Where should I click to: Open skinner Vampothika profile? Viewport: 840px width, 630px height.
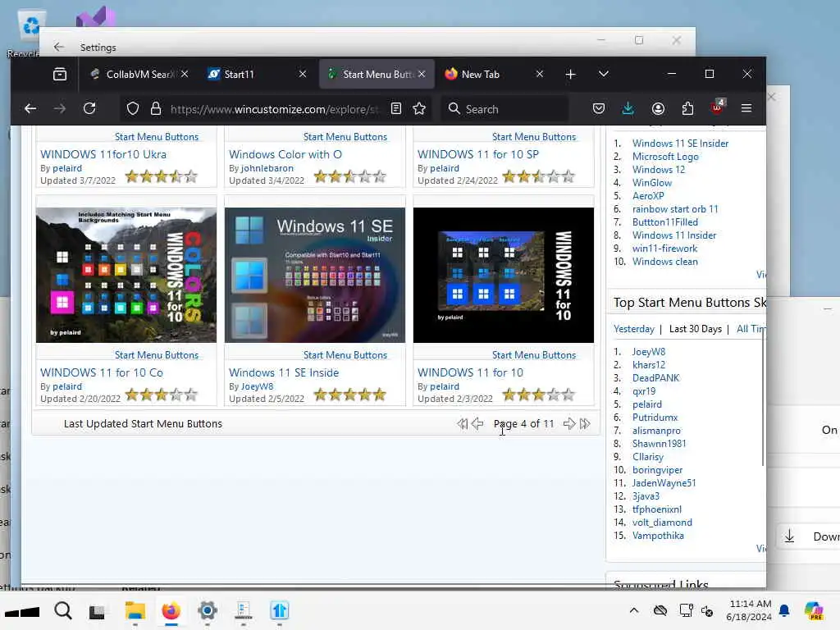658,536
